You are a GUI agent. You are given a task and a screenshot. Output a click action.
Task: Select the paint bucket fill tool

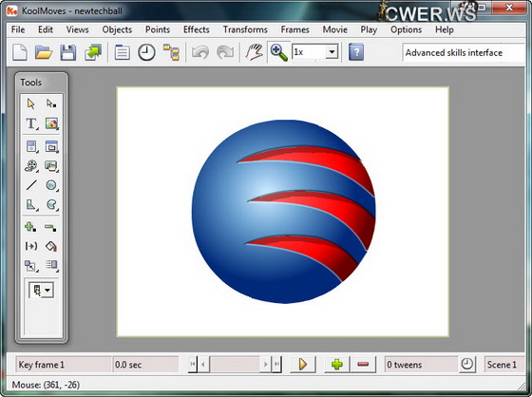(x=51, y=246)
